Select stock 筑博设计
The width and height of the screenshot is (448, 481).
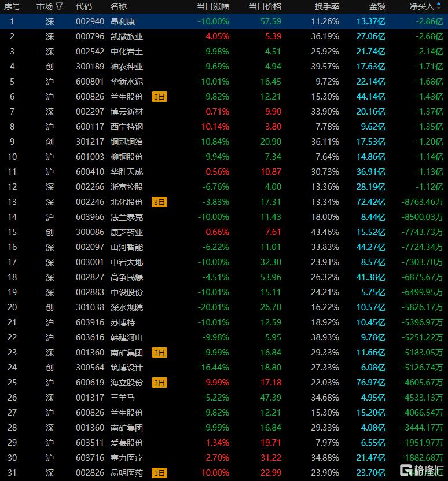pyautogui.click(x=127, y=368)
